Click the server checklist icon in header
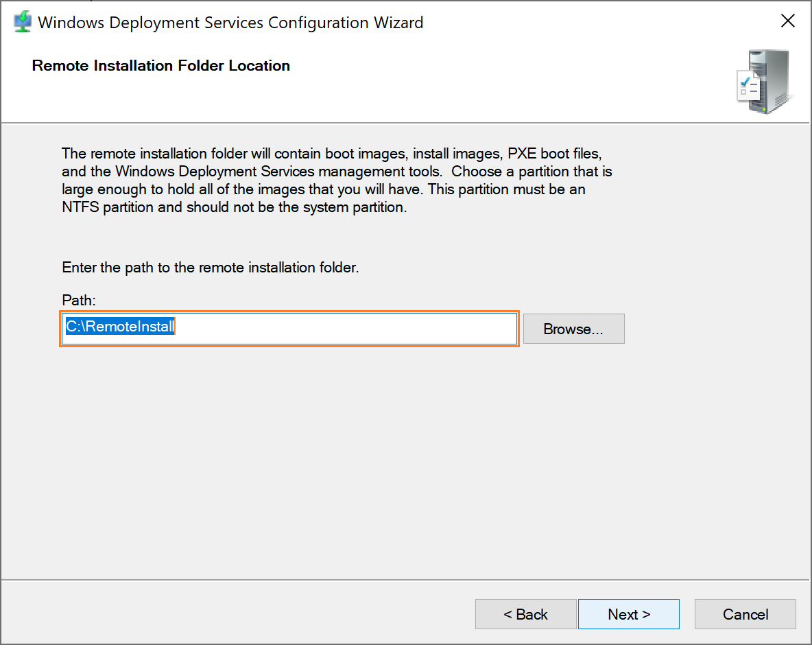812x645 pixels. click(x=765, y=82)
